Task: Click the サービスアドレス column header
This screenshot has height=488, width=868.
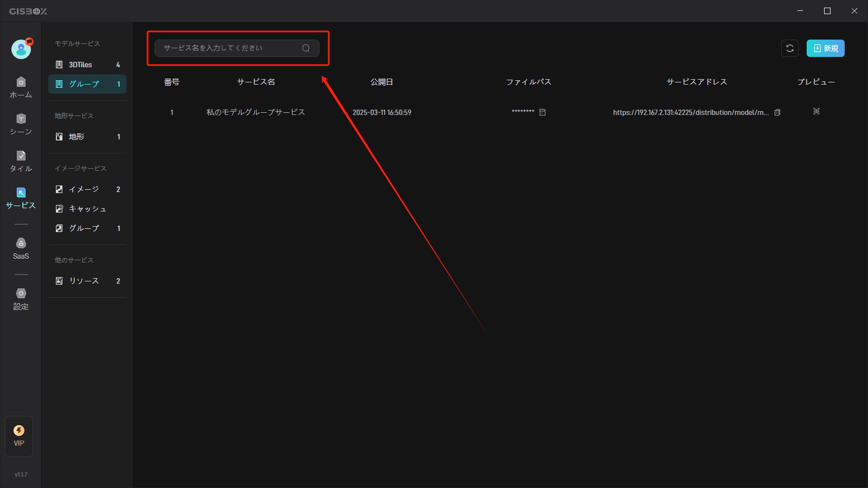Action: pyautogui.click(x=697, y=82)
